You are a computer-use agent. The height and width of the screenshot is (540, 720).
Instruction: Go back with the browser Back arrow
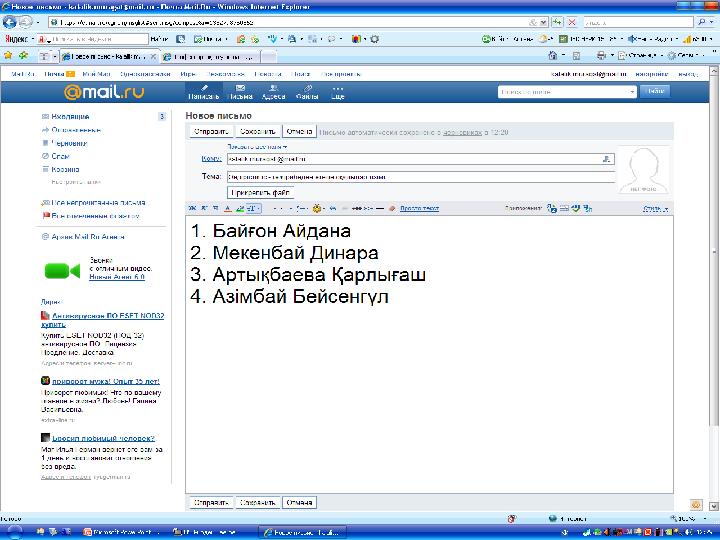(x=10, y=22)
